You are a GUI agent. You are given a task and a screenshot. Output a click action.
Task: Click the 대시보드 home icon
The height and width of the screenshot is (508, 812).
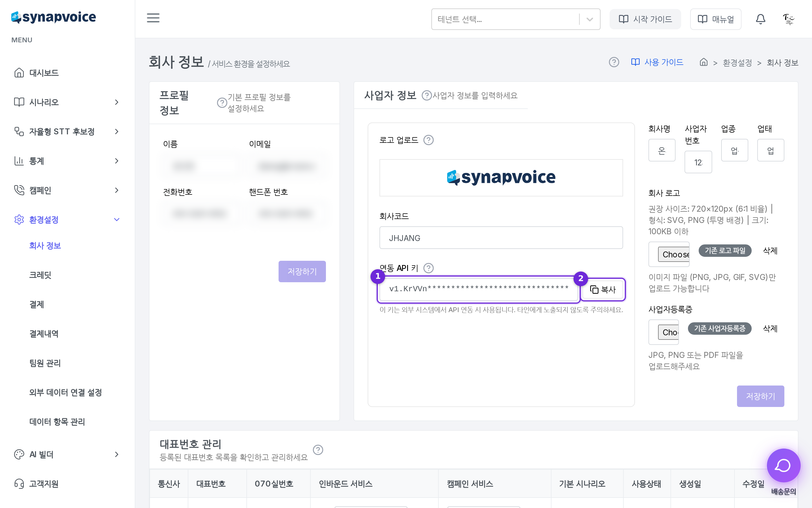tap(19, 73)
